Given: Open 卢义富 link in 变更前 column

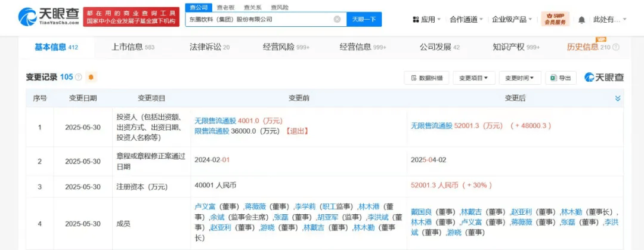Looking at the screenshot, I should [x=205, y=207].
